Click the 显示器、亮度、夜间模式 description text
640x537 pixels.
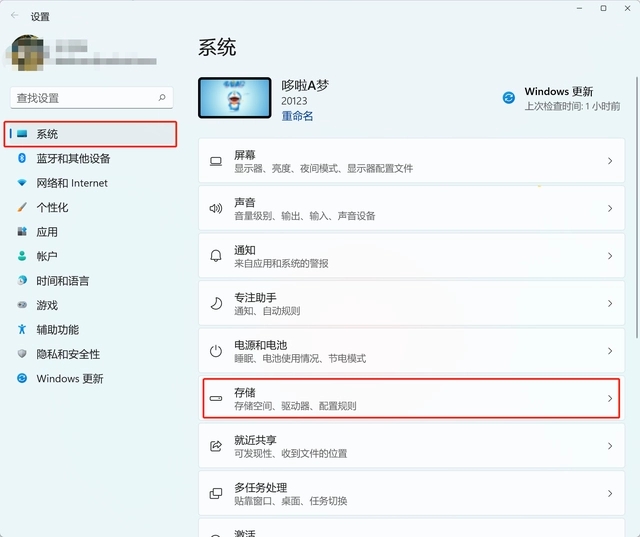click(323, 169)
